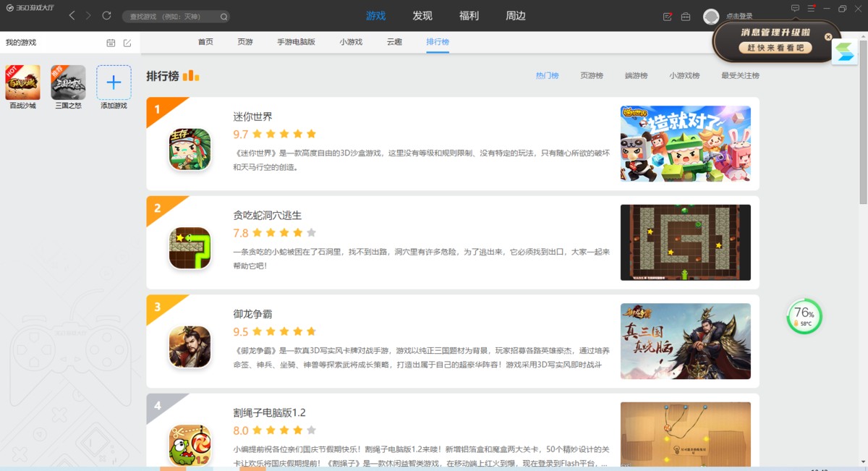
Task: Open the toolbox briefcase icon
Action: [686, 17]
